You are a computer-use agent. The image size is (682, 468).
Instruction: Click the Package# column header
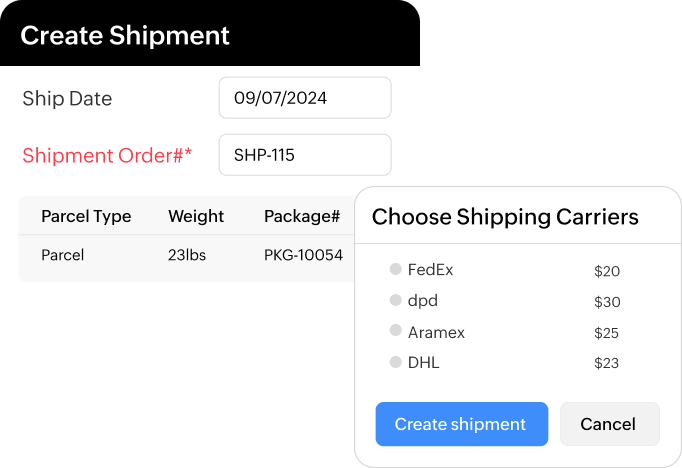coord(302,216)
